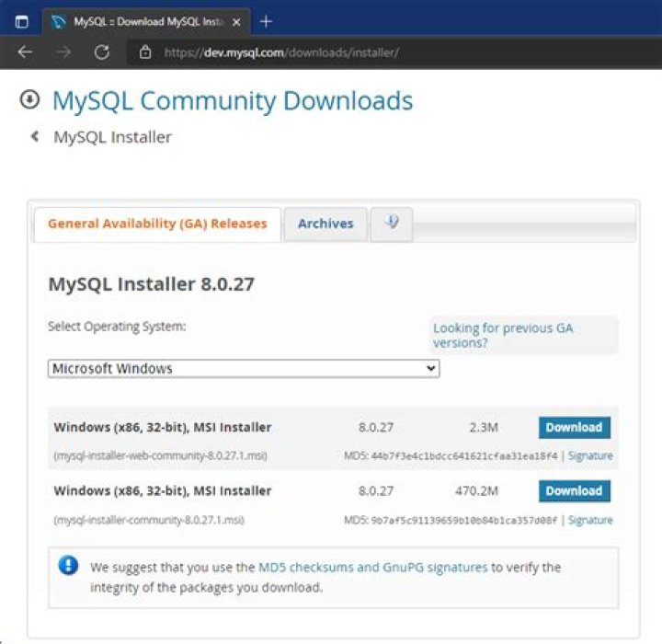The image size is (662, 644).
Task: Reload the page with refresh icon
Action: (102, 52)
